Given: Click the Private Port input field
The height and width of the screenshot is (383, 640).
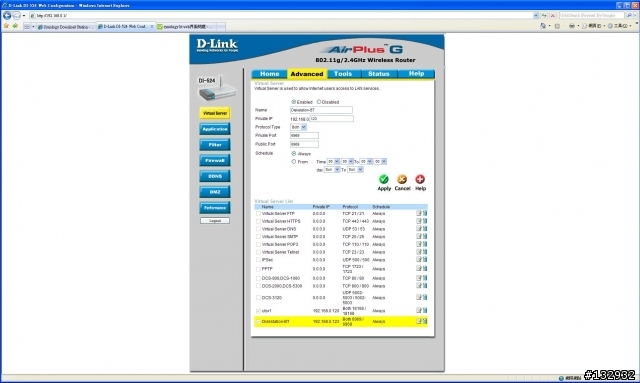Looking at the screenshot, I should (x=304, y=135).
